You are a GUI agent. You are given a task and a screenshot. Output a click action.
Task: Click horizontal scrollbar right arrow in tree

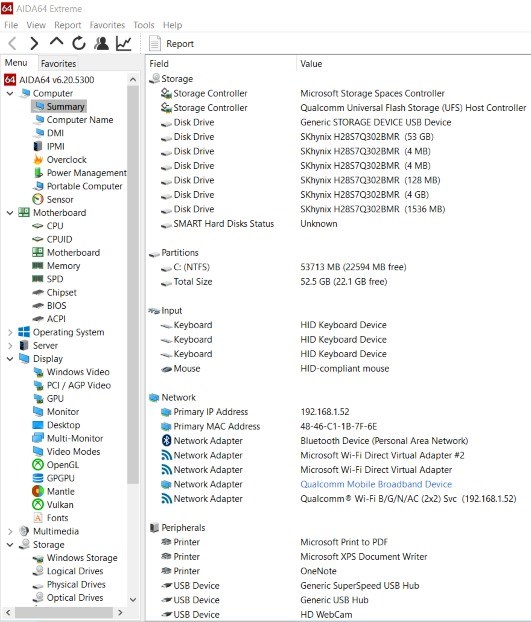pos(120,612)
